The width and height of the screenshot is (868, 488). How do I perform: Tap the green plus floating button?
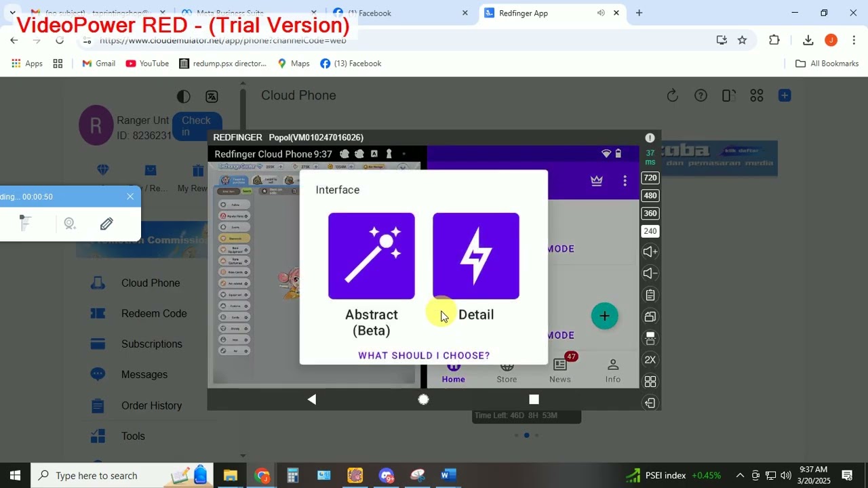tap(604, 316)
